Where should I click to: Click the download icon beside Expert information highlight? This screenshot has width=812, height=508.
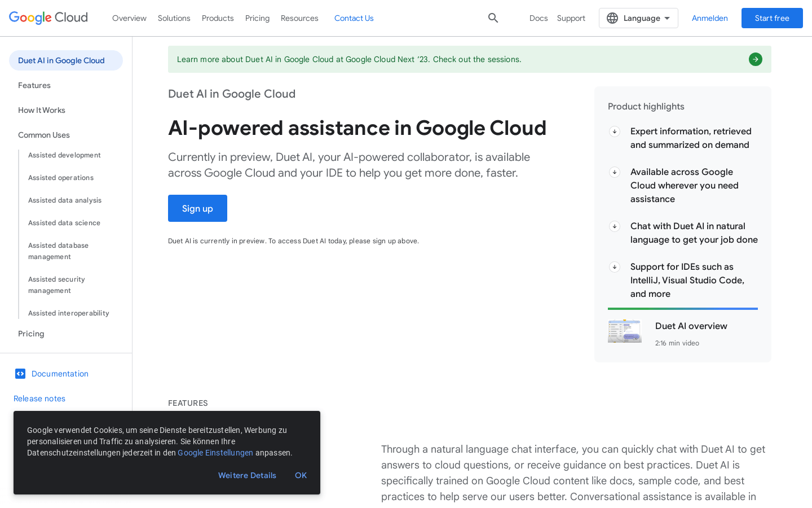615,131
